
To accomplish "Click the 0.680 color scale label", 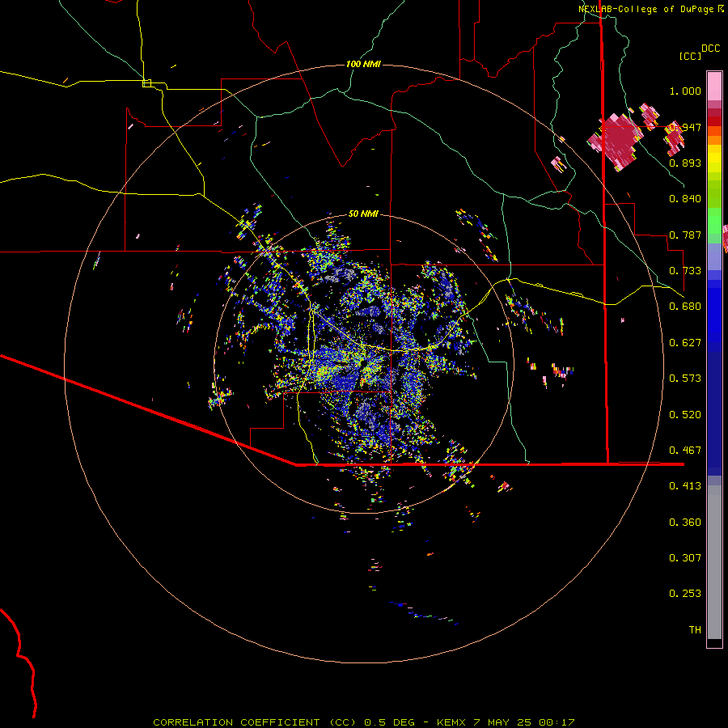I will [x=685, y=307].
